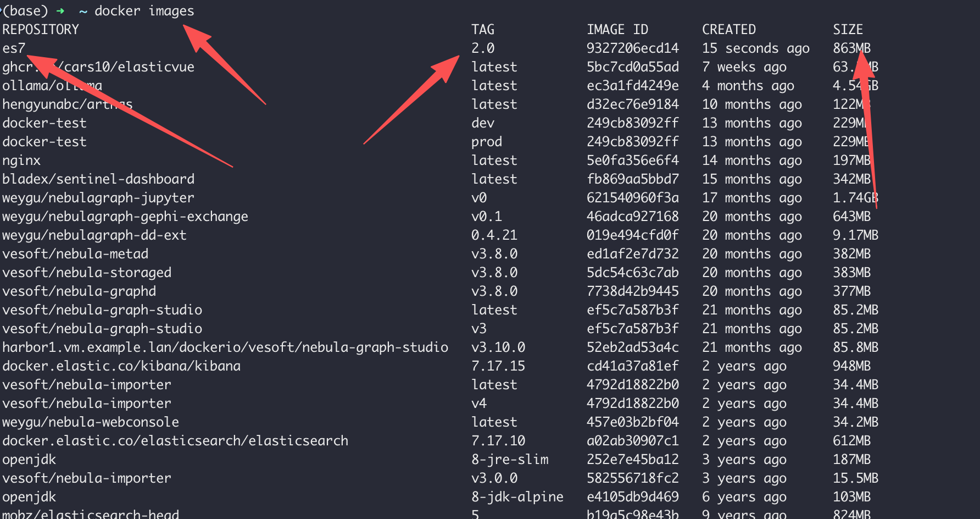Click tag 0.4.21

tap(494, 235)
